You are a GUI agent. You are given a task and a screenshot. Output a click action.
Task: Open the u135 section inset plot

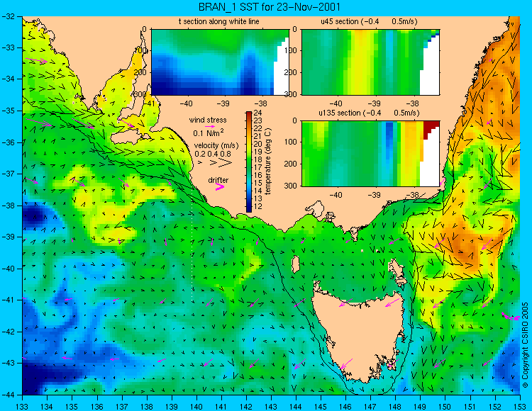(x=370, y=154)
